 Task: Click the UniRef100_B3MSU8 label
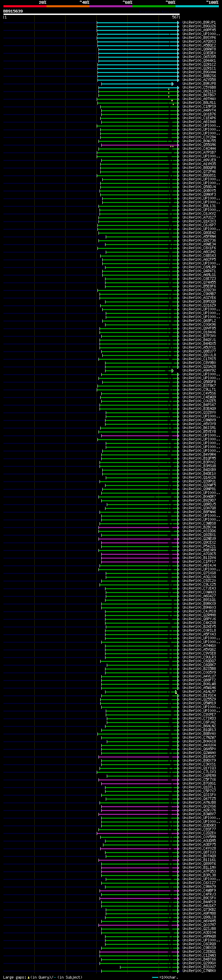[x=199, y=466]
